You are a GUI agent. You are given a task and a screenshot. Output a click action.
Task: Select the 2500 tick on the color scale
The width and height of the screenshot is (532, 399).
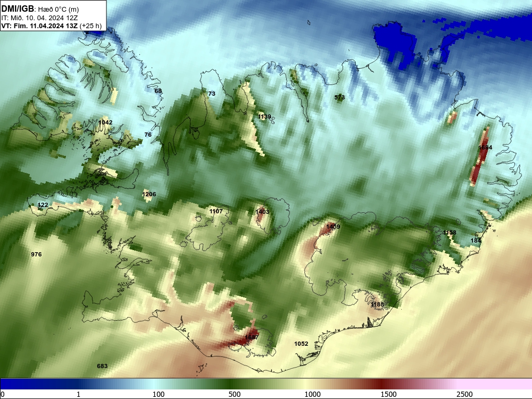(464, 394)
